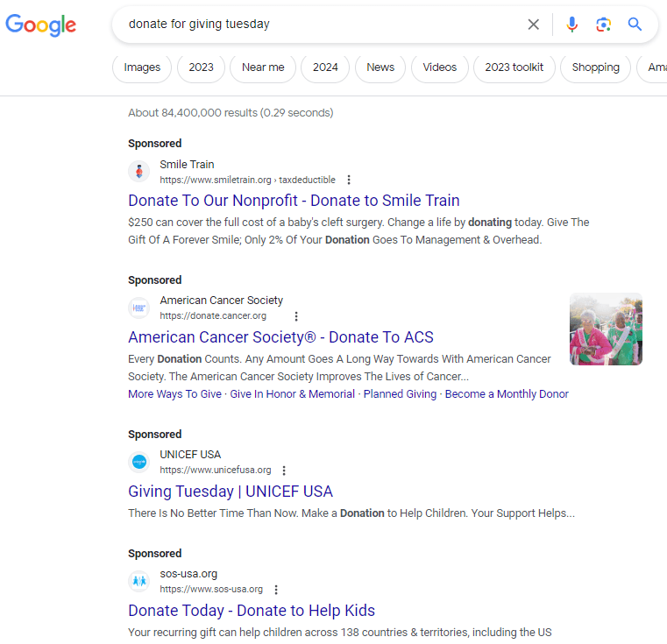Open Google Lens camera search icon

pyautogui.click(x=603, y=25)
